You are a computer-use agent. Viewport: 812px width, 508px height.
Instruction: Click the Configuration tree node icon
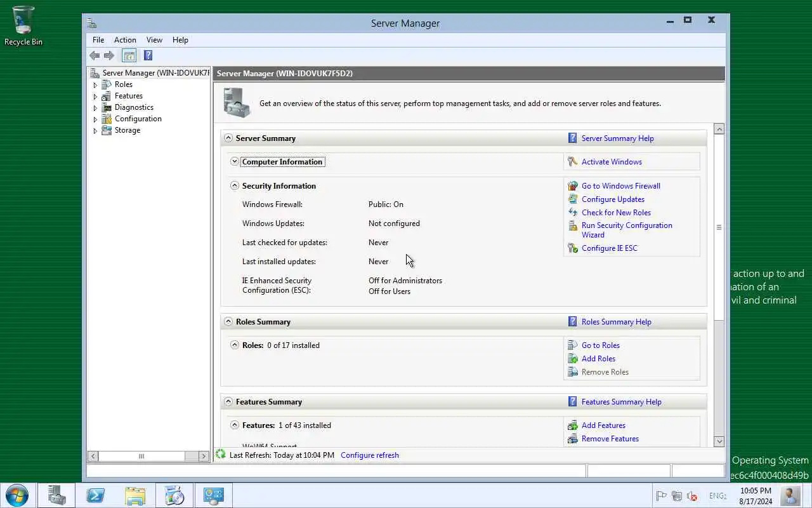click(107, 119)
